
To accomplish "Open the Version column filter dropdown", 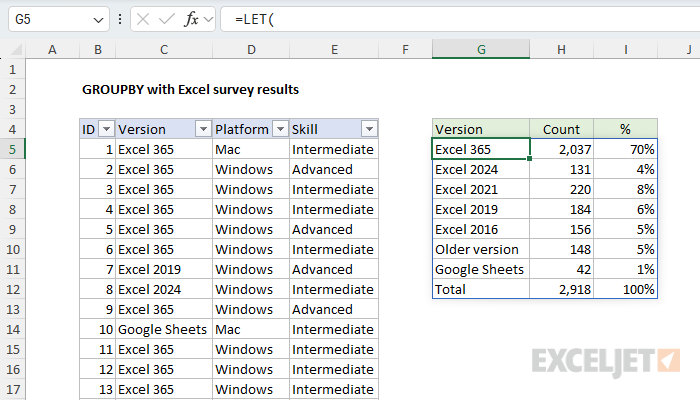I will [x=203, y=129].
